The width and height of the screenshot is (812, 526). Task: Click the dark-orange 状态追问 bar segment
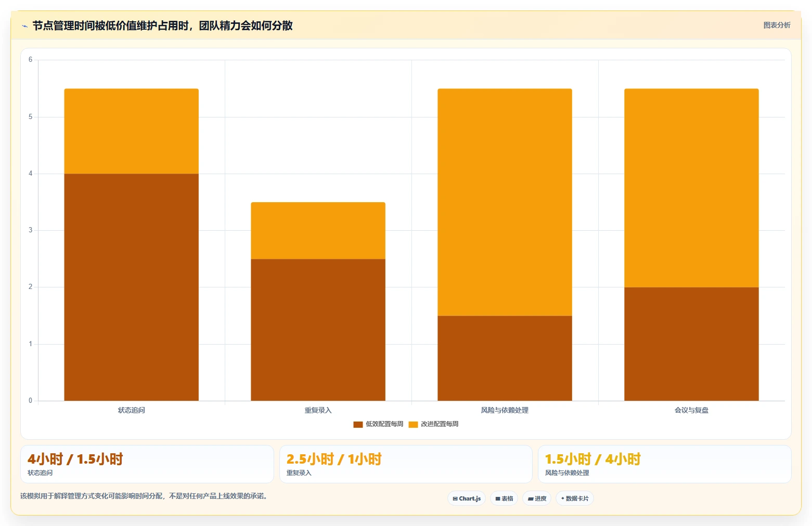point(131,287)
